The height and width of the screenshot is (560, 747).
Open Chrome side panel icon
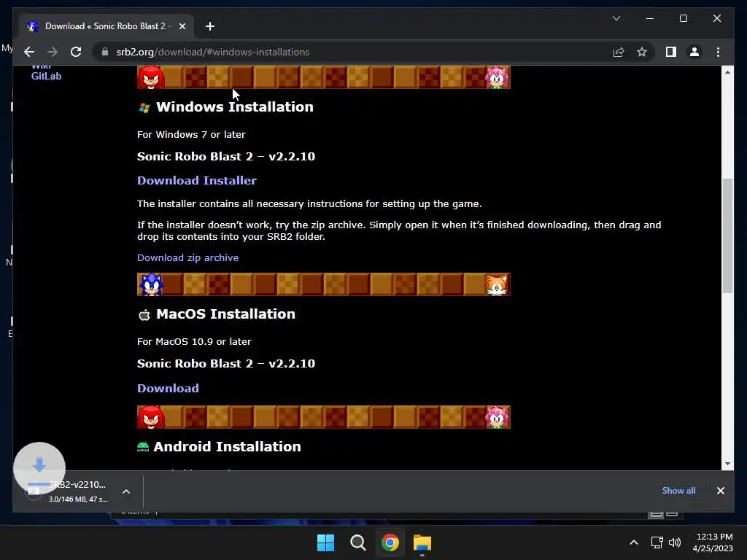(671, 52)
